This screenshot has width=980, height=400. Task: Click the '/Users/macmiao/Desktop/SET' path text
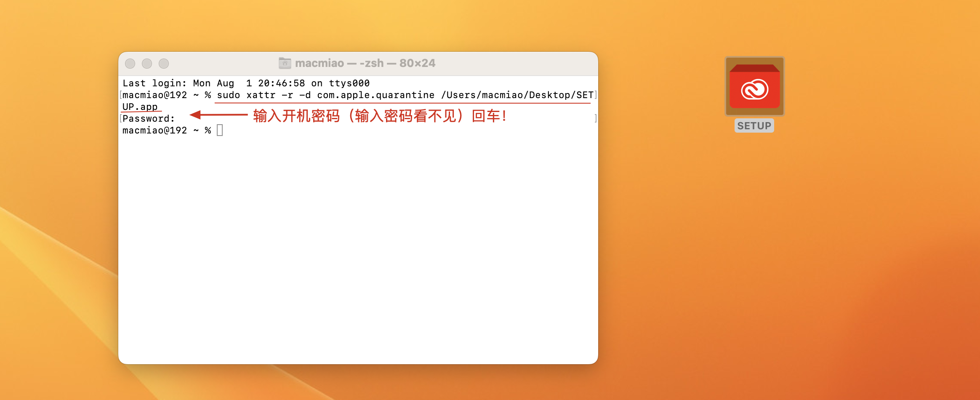[517, 95]
